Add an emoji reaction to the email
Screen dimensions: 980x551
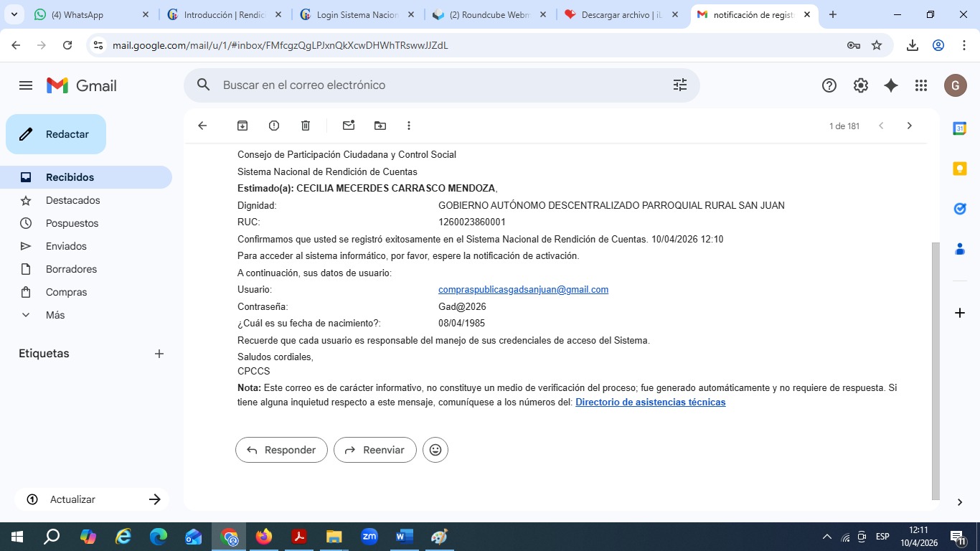[435, 450]
